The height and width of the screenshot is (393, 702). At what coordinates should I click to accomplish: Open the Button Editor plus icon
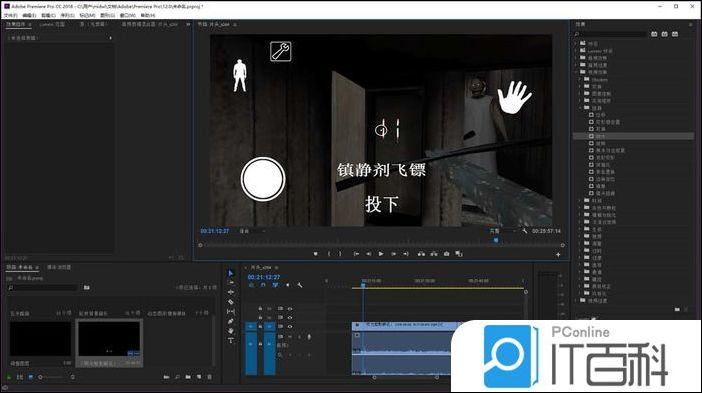[558, 255]
